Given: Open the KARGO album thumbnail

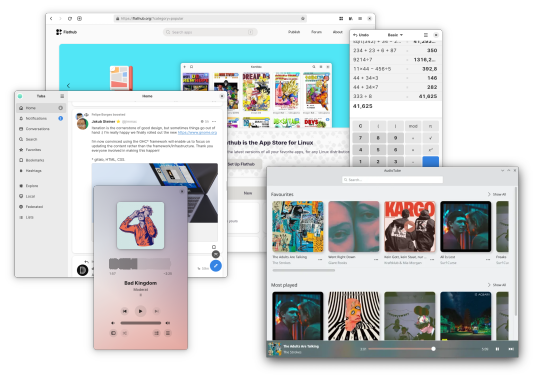Looking at the screenshot, I should coord(410,227).
